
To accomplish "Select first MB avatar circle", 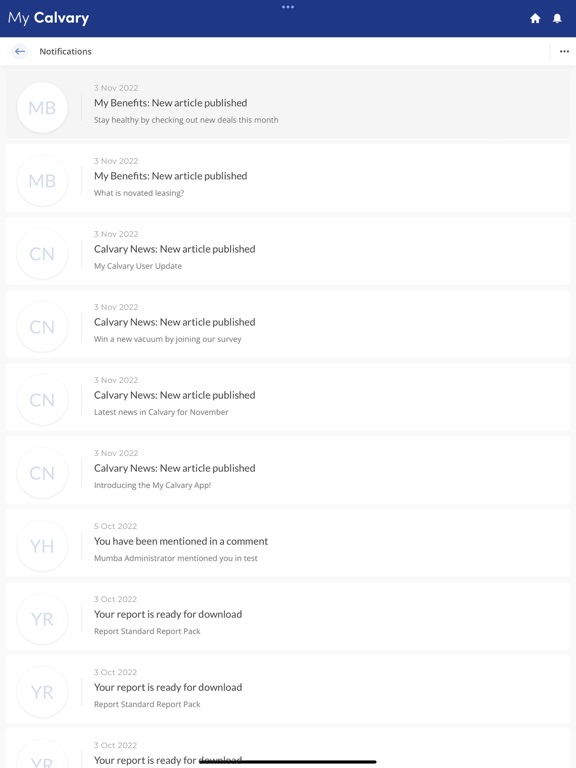I will click(x=42, y=108).
